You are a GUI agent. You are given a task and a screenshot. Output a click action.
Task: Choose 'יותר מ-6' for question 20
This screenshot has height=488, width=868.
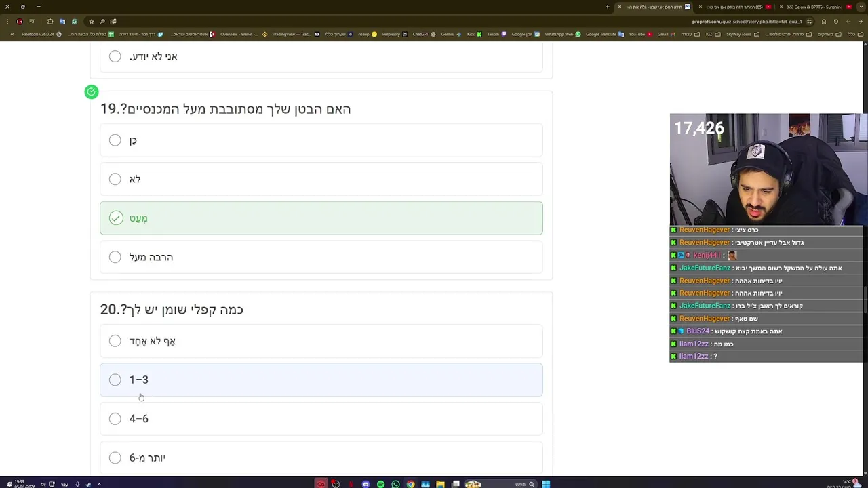321,457
